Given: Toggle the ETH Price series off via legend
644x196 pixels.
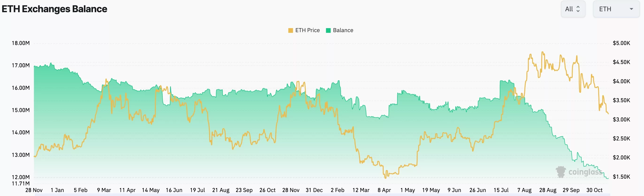Looking at the screenshot, I should pos(304,30).
